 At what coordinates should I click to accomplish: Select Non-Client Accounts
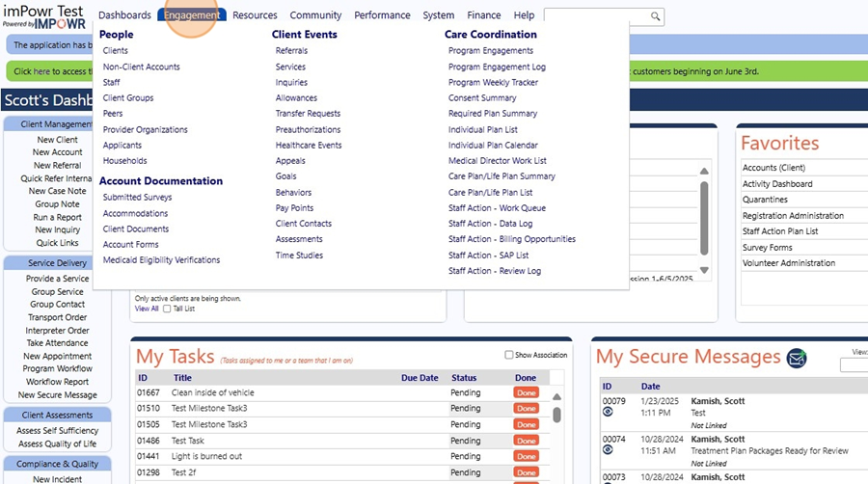(141, 67)
